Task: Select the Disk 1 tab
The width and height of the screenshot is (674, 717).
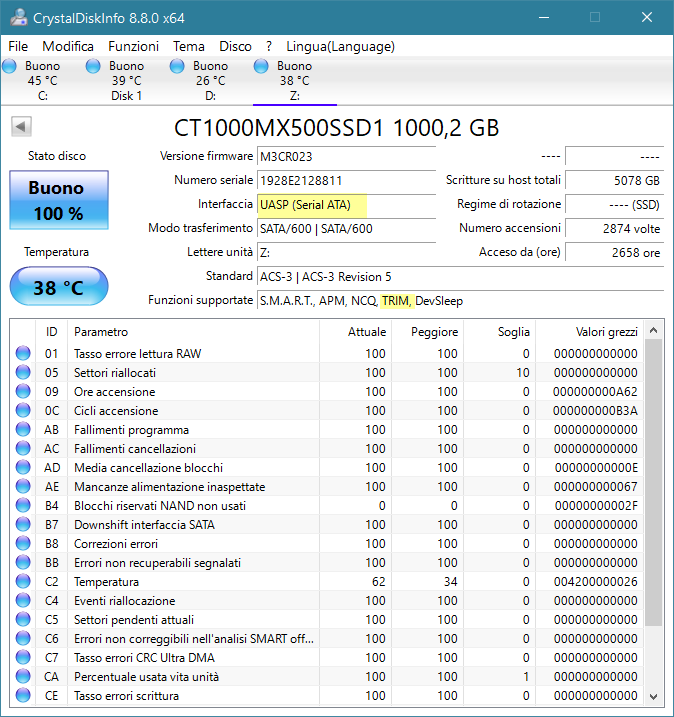Action: [x=127, y=81]
